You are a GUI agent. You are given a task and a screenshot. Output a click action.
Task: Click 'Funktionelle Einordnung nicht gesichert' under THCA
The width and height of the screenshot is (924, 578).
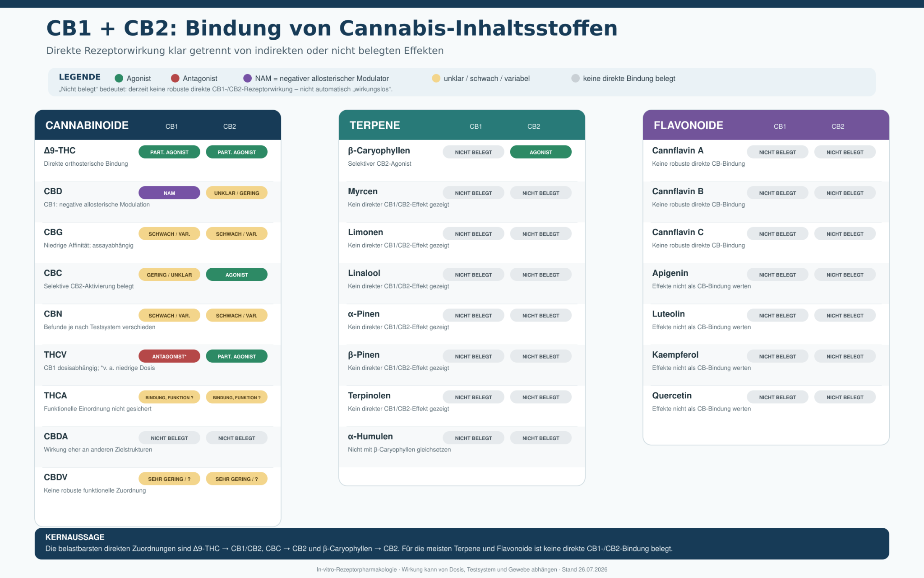tap(97, 409)
